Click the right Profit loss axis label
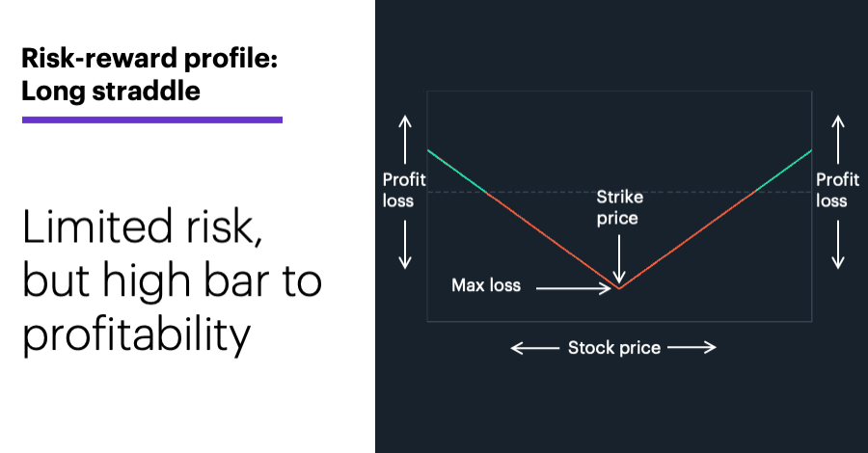 (x=837, y=190)
